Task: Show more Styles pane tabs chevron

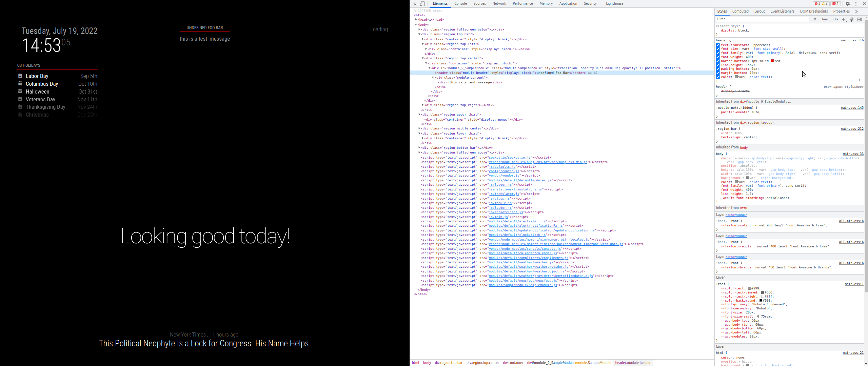Action: [x=856, y=11]
